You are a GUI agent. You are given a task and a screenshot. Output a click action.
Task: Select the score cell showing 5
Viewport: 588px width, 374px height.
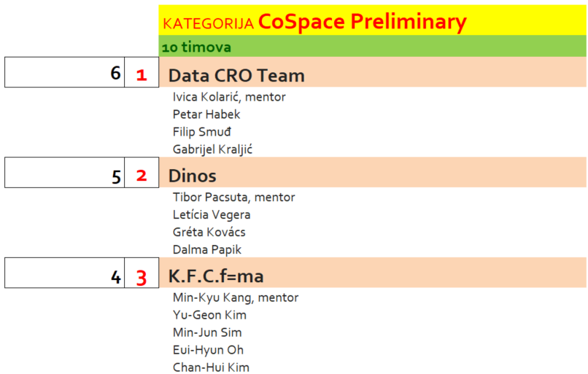pos(64,175)
